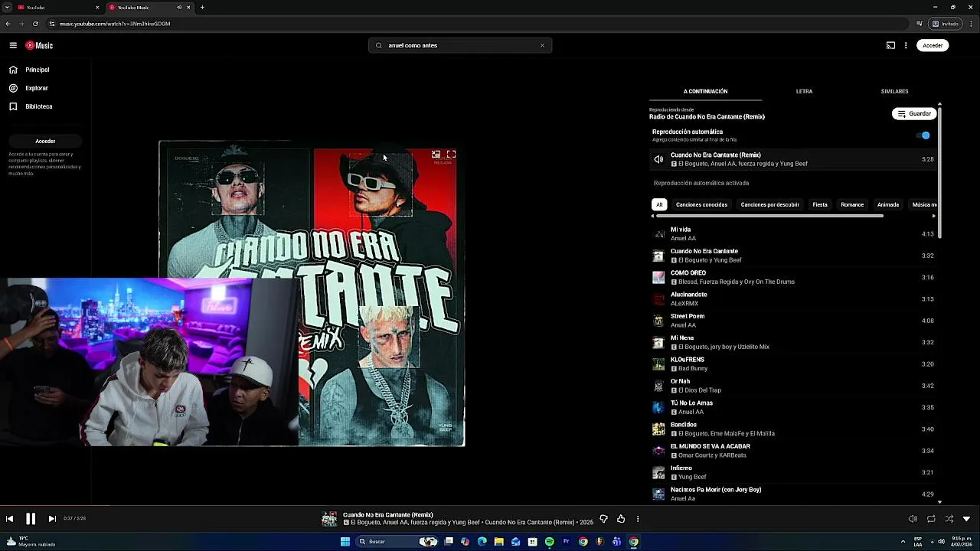980x551 pixels.
Task: Open Biblioteca in the sidebar
Action: click(x=45, y=106)
